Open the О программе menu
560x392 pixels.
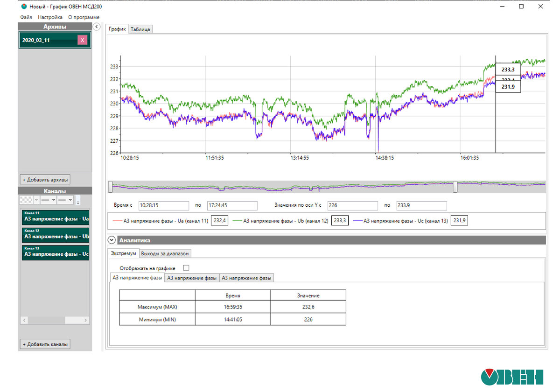[84, 17]
